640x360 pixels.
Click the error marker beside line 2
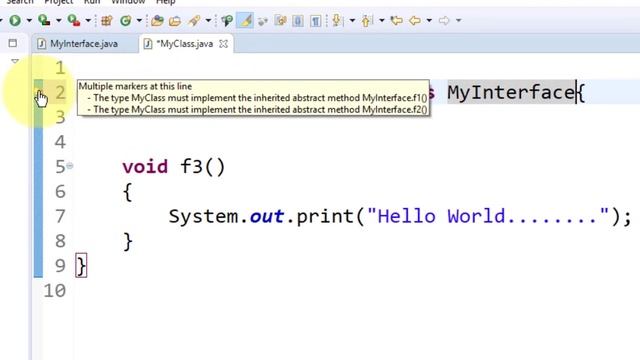click(x=38, y=92)
